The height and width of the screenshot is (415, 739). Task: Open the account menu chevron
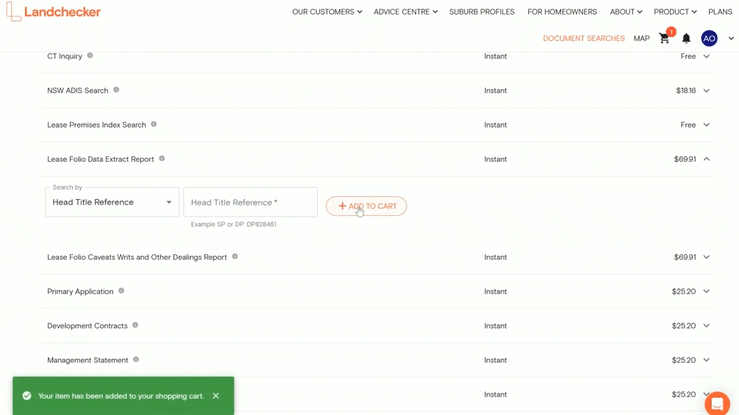[x=731, y=39]
